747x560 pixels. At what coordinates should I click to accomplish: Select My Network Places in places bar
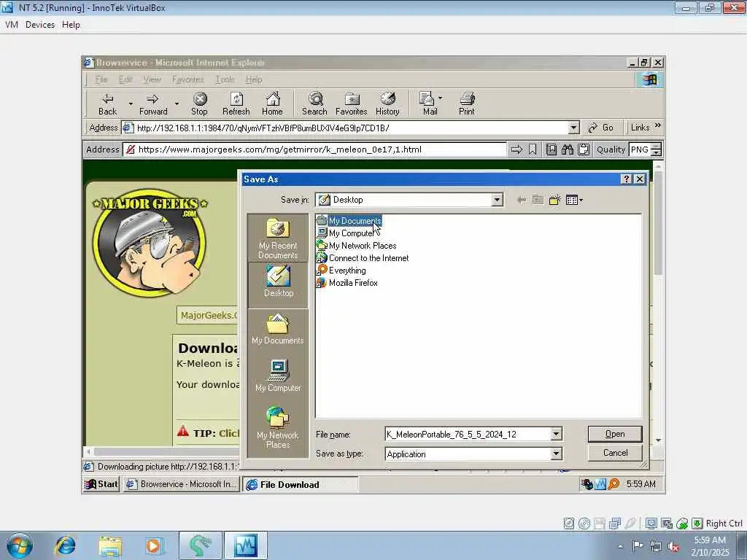[278, 427]
